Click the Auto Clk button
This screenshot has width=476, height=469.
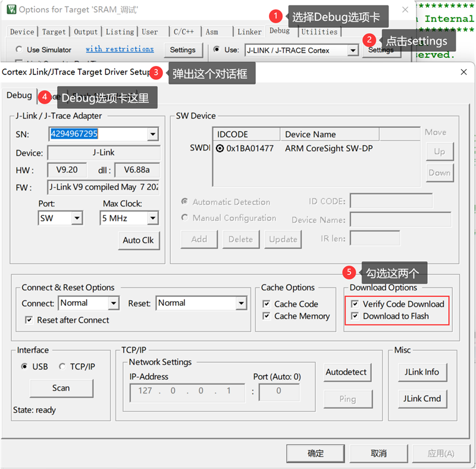138,240
